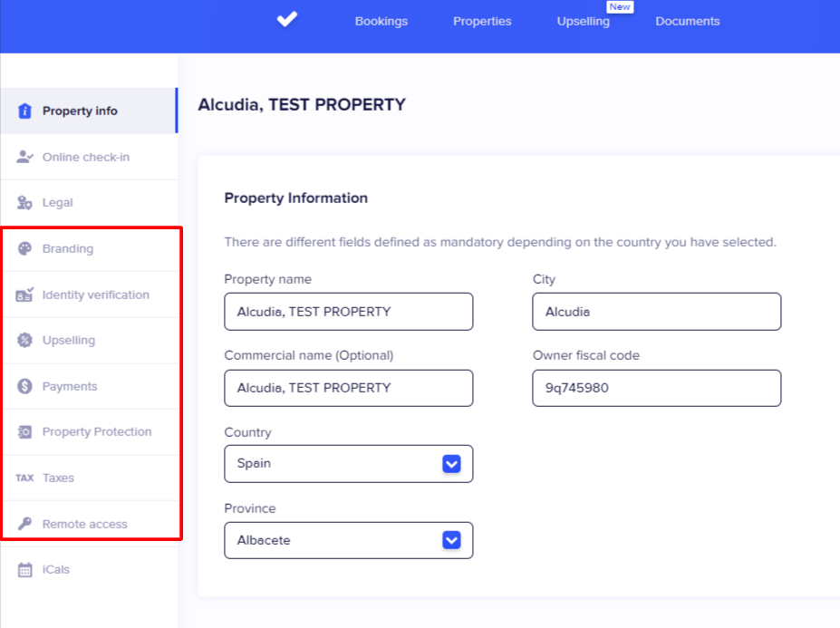Open the Upselling top navigation item
The image size is (840, 628).
(584, 21)
